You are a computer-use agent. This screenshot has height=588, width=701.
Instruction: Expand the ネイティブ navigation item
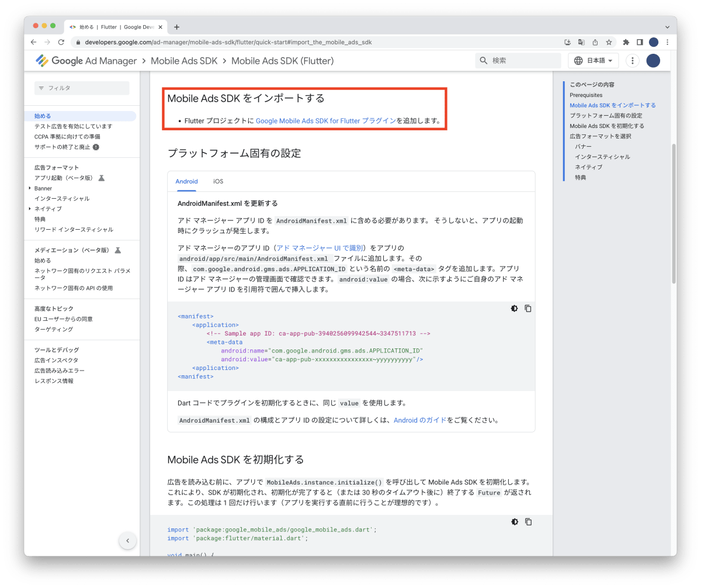[30, 209]
